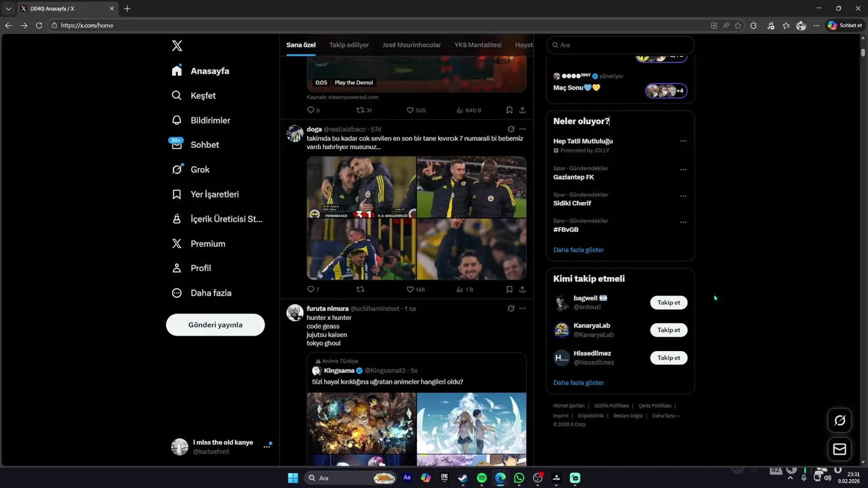The image size is (868, 488).
Task: Open Keşfet search page
Action: pos(194,96)
